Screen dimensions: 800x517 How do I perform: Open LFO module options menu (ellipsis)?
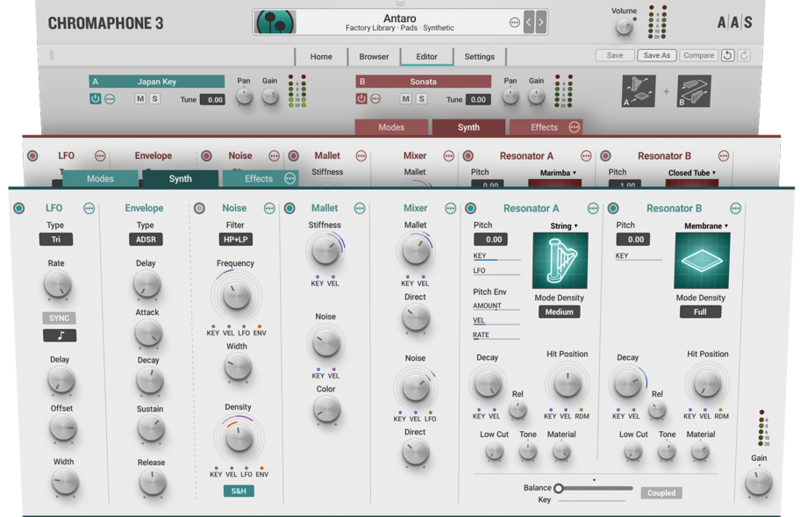[89, 208]
